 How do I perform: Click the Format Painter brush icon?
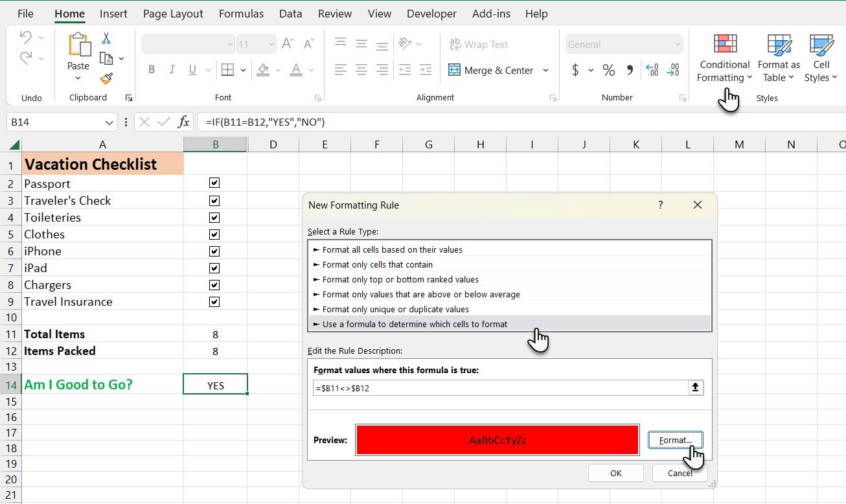click(x=106, y=78)
